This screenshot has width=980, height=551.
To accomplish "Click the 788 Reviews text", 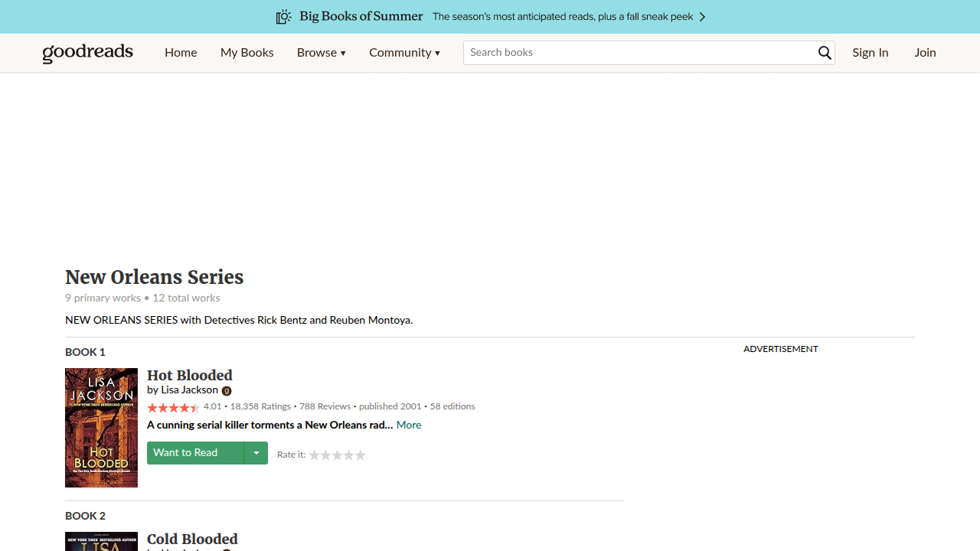I will coord(325,406).
